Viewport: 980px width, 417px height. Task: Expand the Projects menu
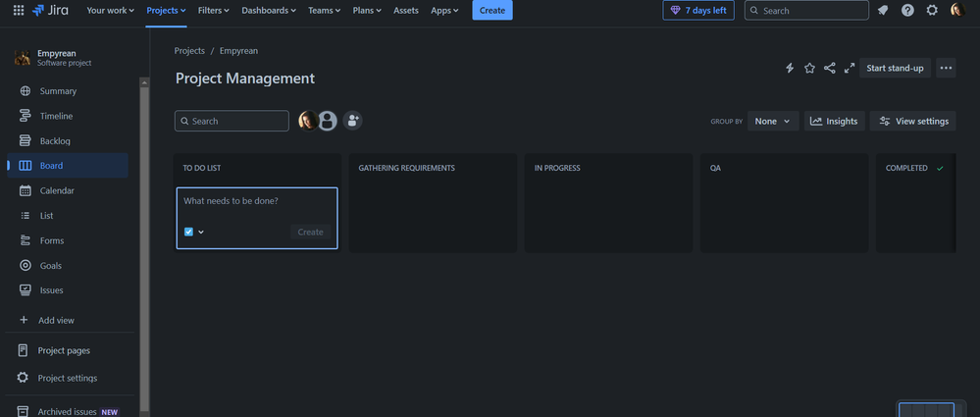point(166,10)
